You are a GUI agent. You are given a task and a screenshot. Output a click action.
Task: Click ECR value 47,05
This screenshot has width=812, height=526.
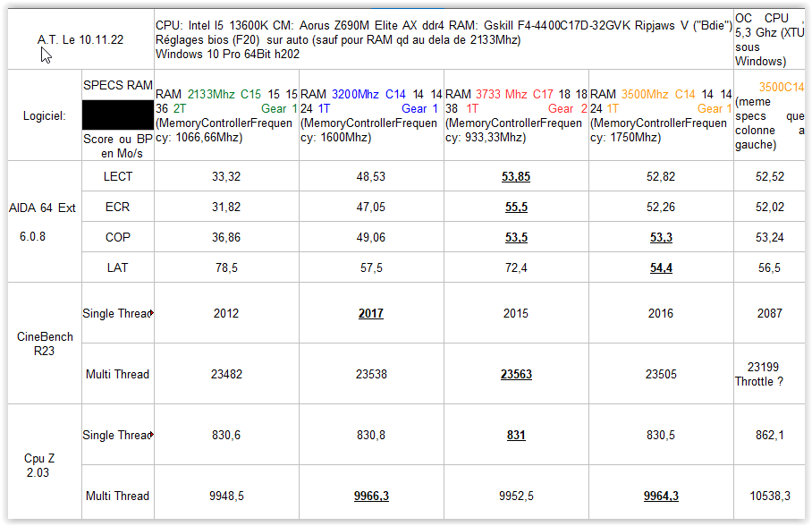pyautogui.click(x=371, y=207)
